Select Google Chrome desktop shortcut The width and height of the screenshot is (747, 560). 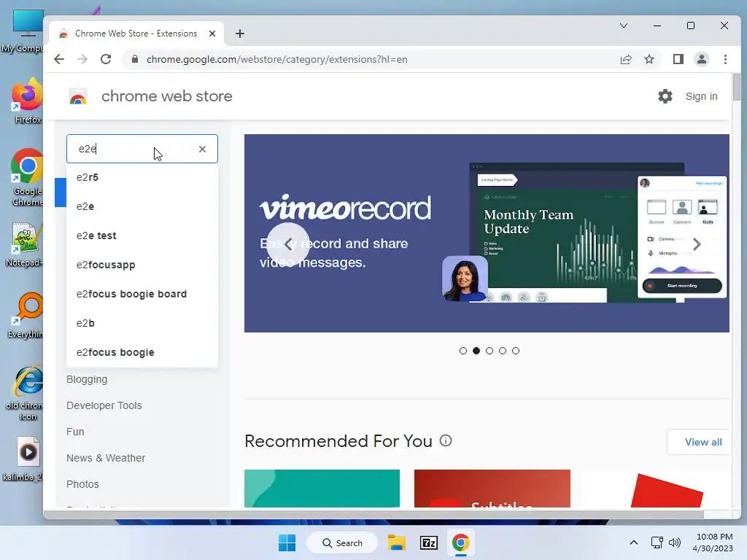[27, 177]
